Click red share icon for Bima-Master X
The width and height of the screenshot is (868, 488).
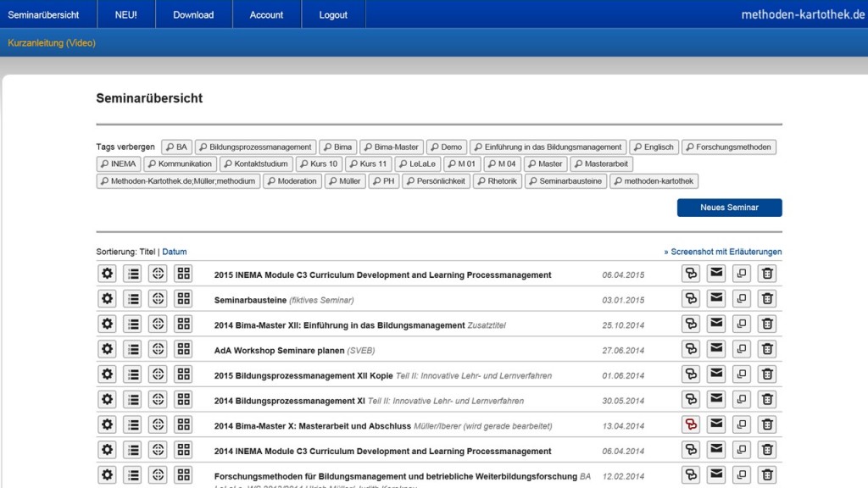point(691,425)
